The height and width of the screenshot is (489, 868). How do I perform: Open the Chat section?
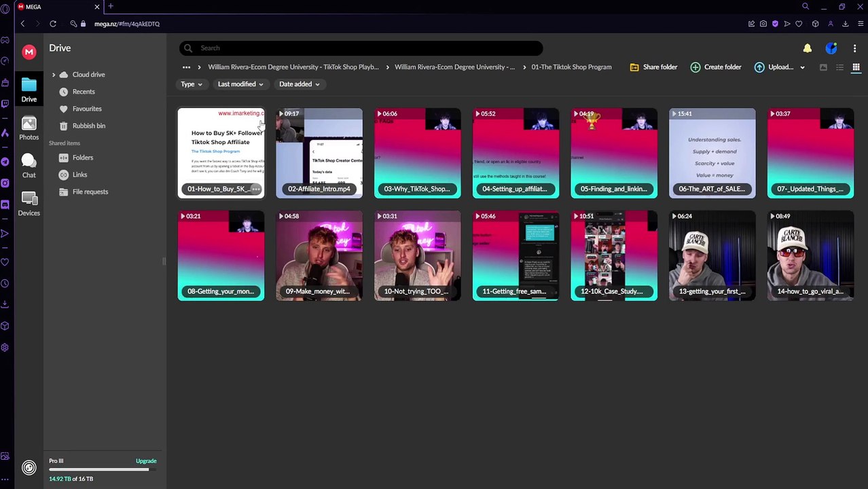click(29, 166)
